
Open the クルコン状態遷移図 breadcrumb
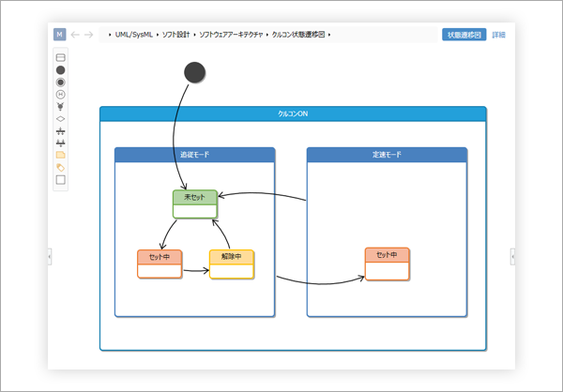(298, 35)
